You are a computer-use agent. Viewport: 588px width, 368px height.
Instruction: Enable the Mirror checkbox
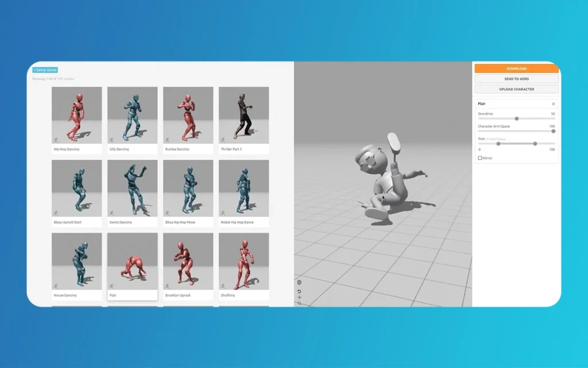point(480,158)
